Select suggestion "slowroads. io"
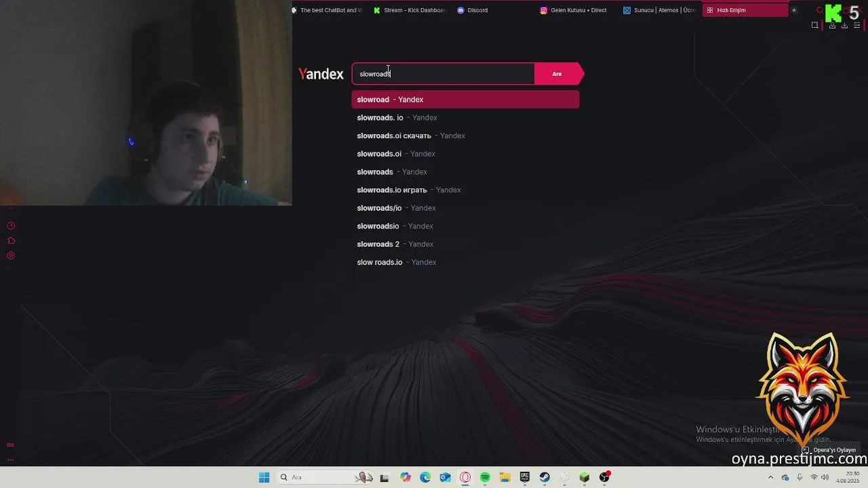The height and width of the screenshot is (488, 868). pos(465,118)
